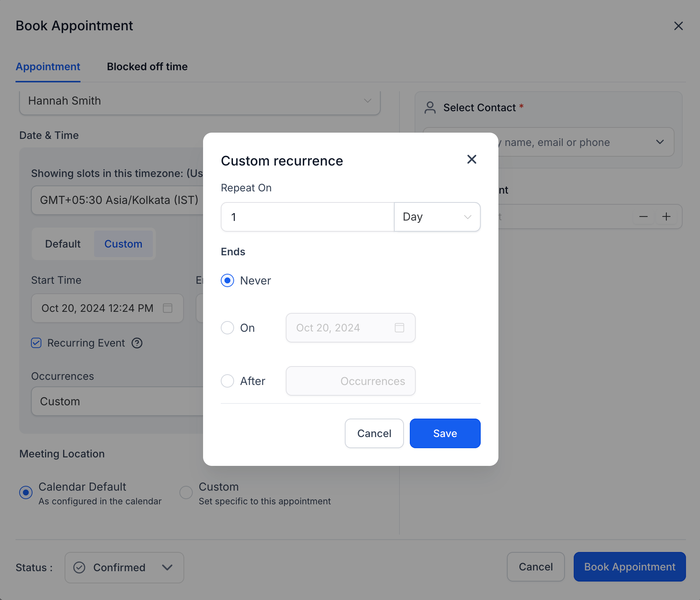Click the Select Contact person icon

(x=430, y=108)
